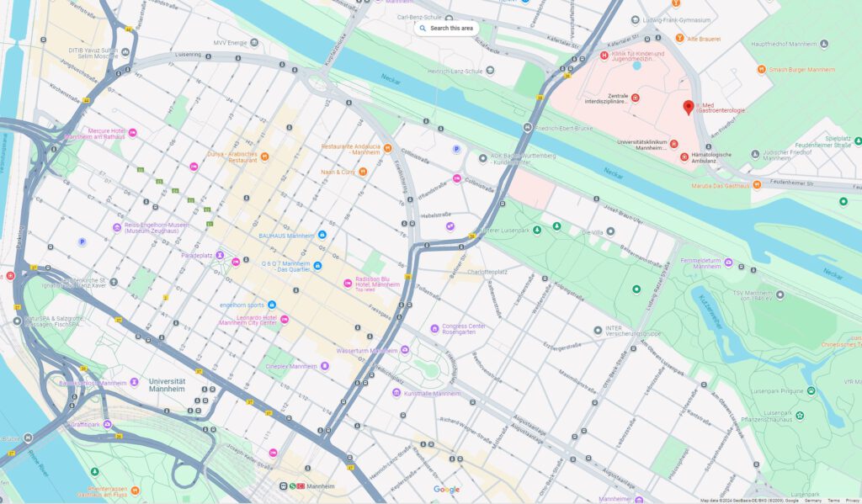Select the Wasserturm Mannheim landmark icon
This screenshot has height=504, width=862.
pos(405,350)
